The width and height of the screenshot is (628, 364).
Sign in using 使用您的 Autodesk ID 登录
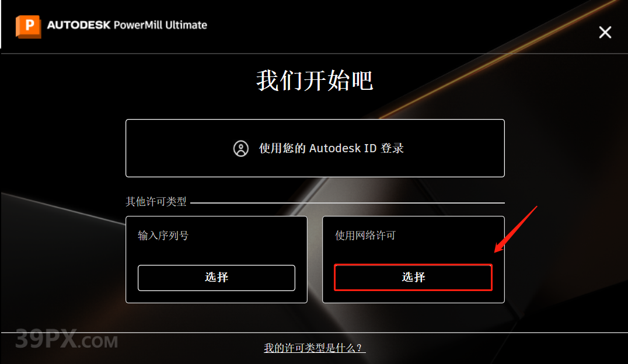coord(315,148)
